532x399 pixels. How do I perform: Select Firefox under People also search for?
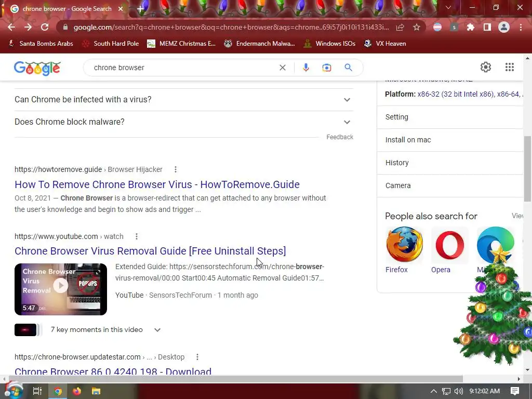coord(404,250)
